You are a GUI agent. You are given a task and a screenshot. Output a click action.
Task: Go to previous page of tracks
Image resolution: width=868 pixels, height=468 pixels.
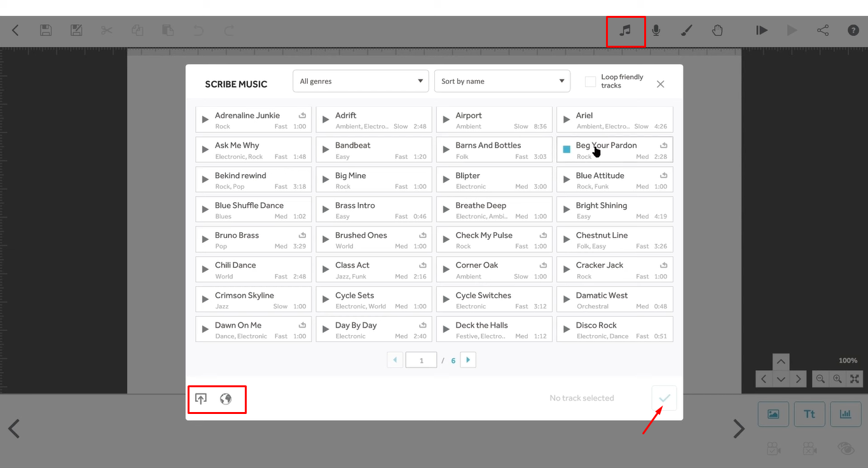(x=395, y=360)
